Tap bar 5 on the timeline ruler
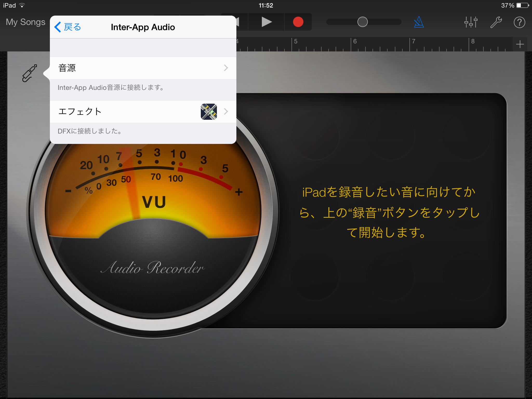 [296, 41]
